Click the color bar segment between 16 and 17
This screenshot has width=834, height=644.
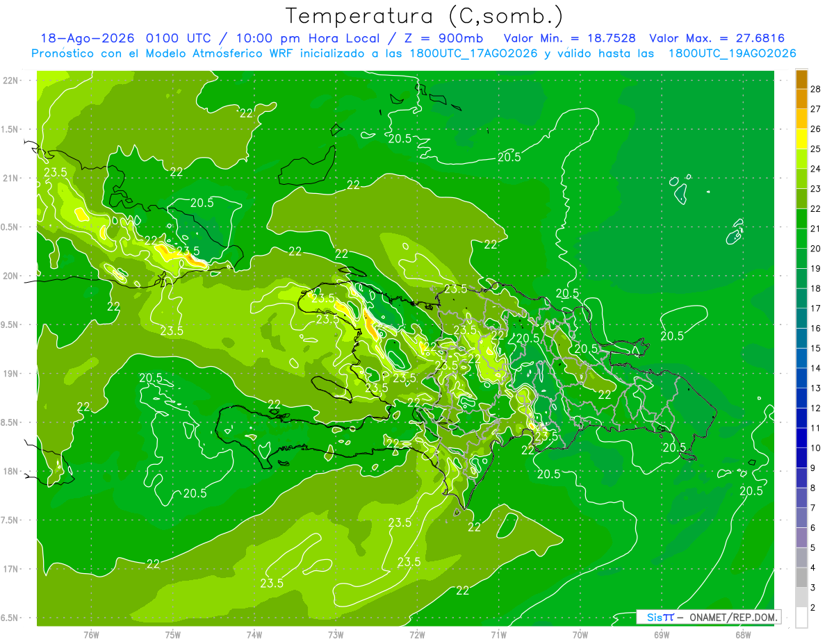coord(801,319)
